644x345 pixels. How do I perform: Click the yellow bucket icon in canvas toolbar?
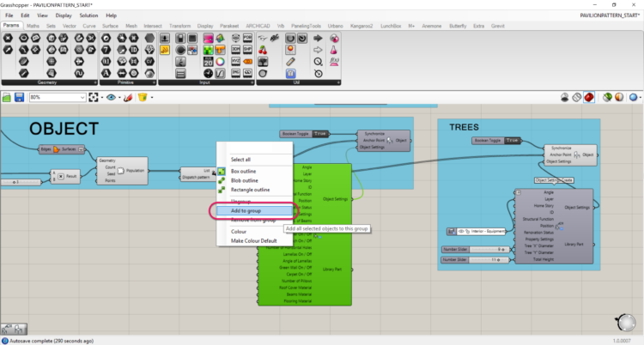(143, 98)
